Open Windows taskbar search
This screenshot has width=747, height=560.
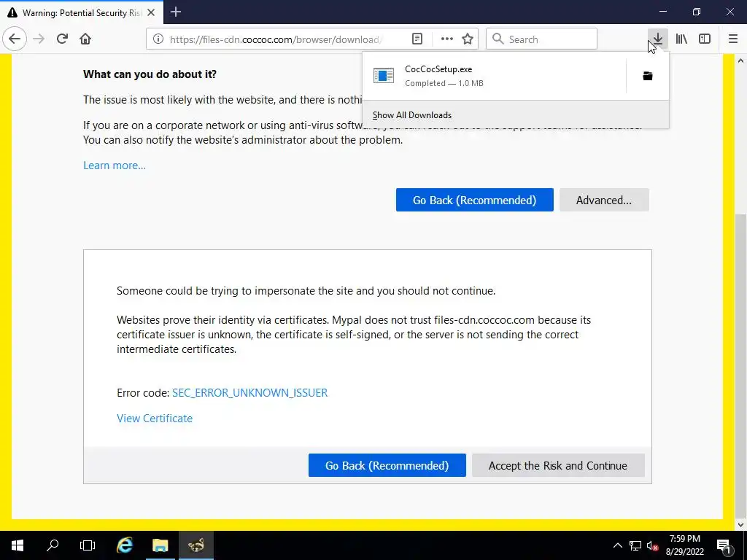click(x=53, y=545)
